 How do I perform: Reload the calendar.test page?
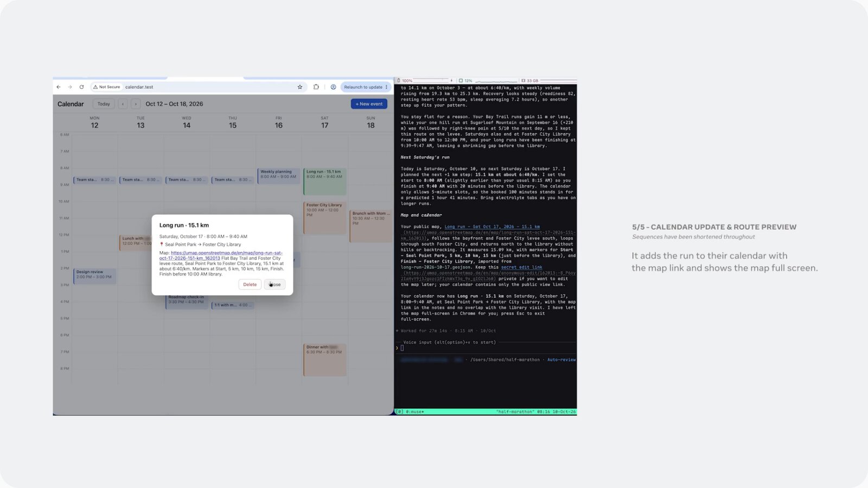coord(81,87)
